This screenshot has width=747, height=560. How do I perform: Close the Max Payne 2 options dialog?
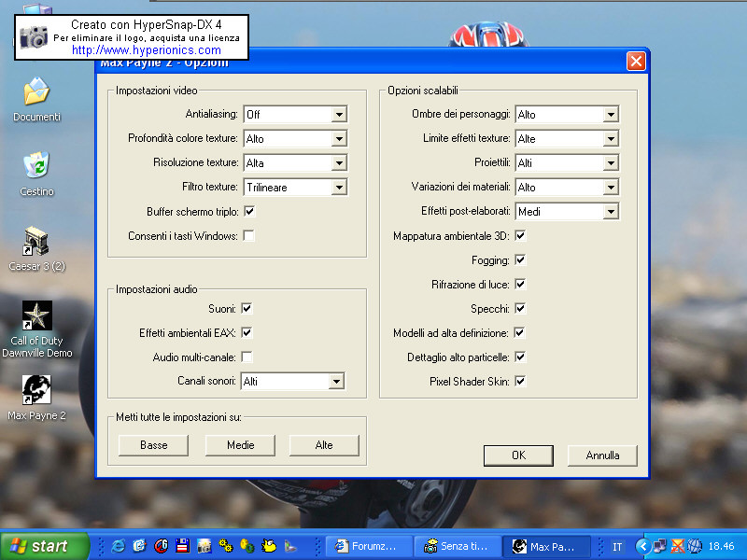636,61
